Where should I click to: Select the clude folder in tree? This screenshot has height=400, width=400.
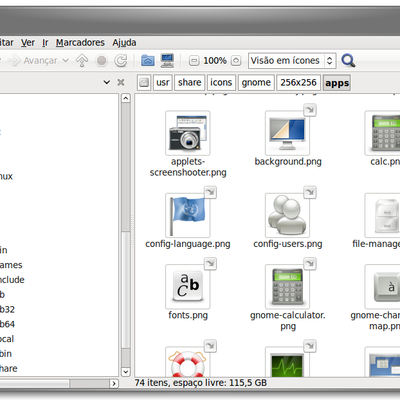click(12, 280)
